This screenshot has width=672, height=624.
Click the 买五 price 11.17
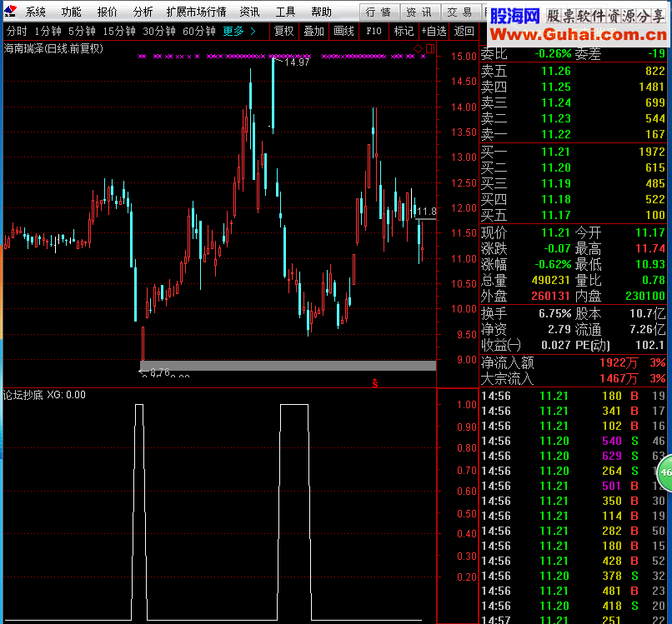click(x=556, y=215)
